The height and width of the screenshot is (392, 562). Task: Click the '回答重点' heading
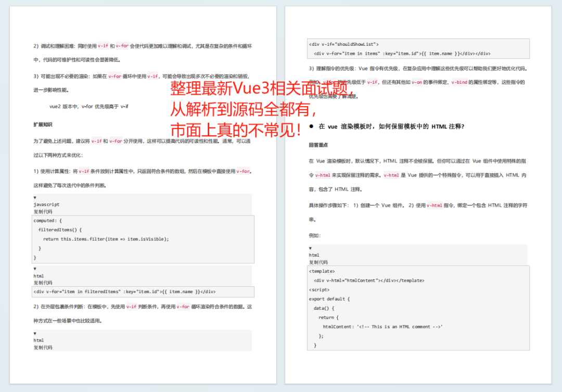pyautogui.click(x=318, y=145)
